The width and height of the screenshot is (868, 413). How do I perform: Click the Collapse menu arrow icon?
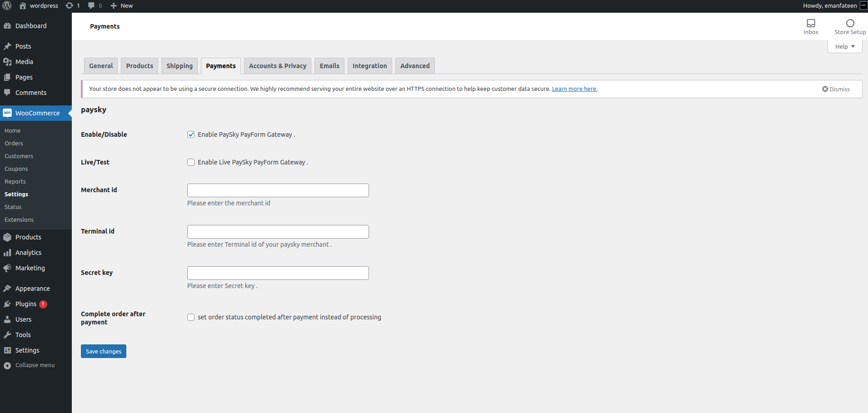coord(7,365)
